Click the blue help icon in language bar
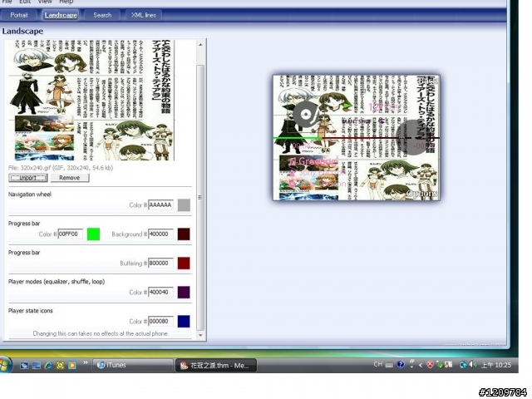Viewport: 532px width, 399px height. (401, 364)
